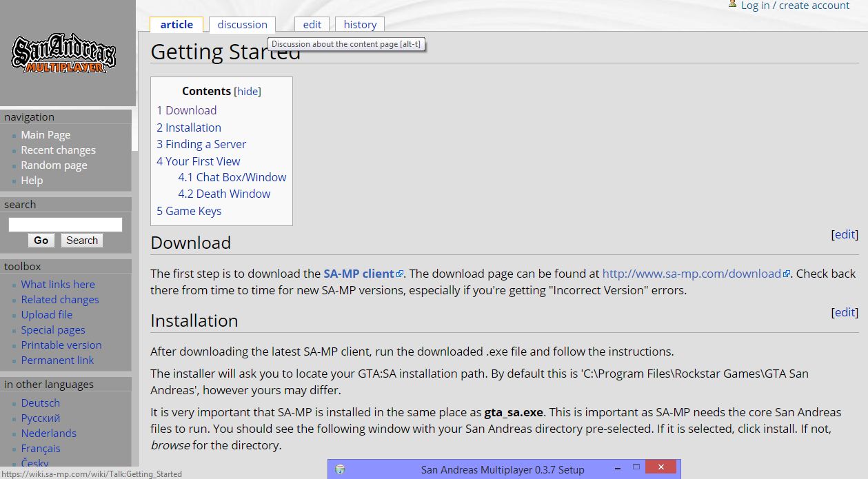Viewport: 868px width, 479px height.
Task: Jump to 2 Installation in contents
Action: [189, 128]
